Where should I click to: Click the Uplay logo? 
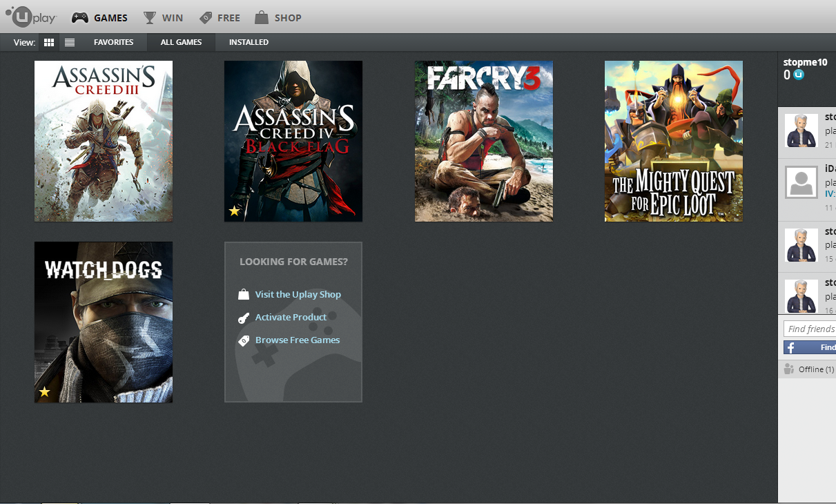pos(30,17)
